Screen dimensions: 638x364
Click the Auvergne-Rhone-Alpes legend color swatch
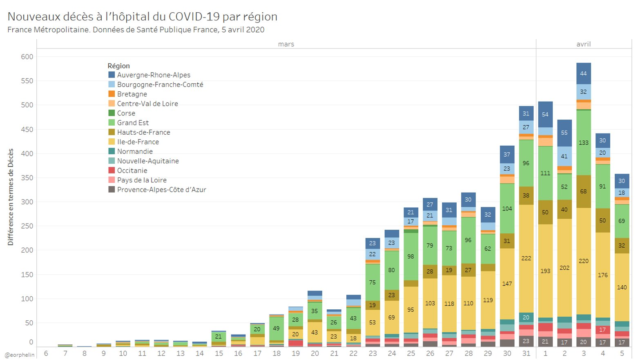click(112, 75)
